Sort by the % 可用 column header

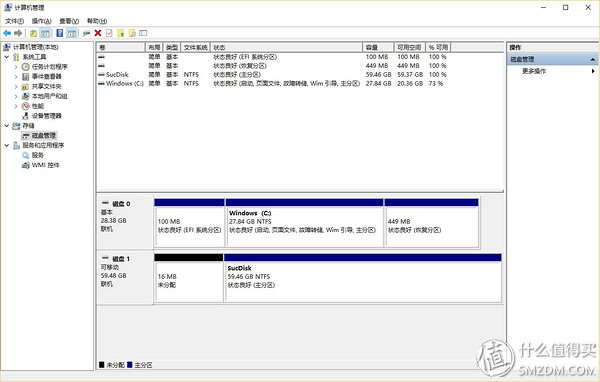click(438, 47)
